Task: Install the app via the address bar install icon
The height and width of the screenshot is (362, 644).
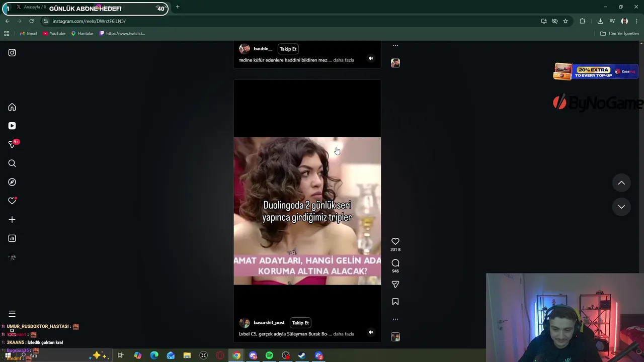Action: pos(544,21)
